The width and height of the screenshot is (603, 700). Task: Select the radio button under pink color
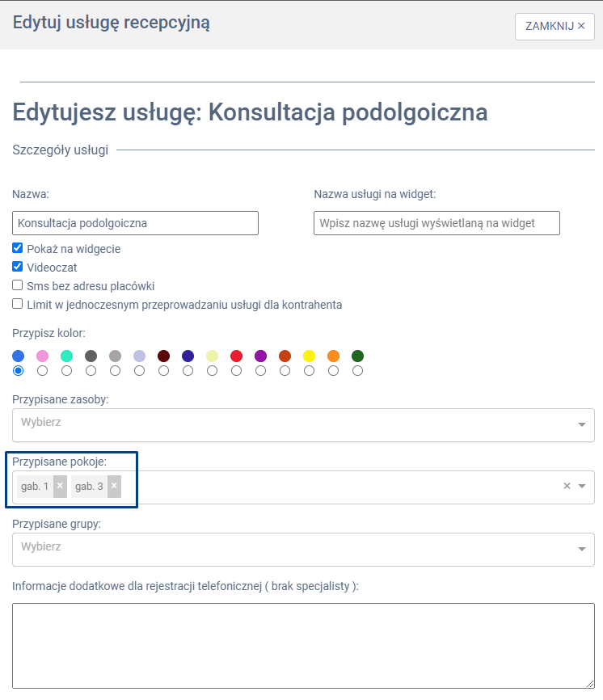[x=42, y=370]
